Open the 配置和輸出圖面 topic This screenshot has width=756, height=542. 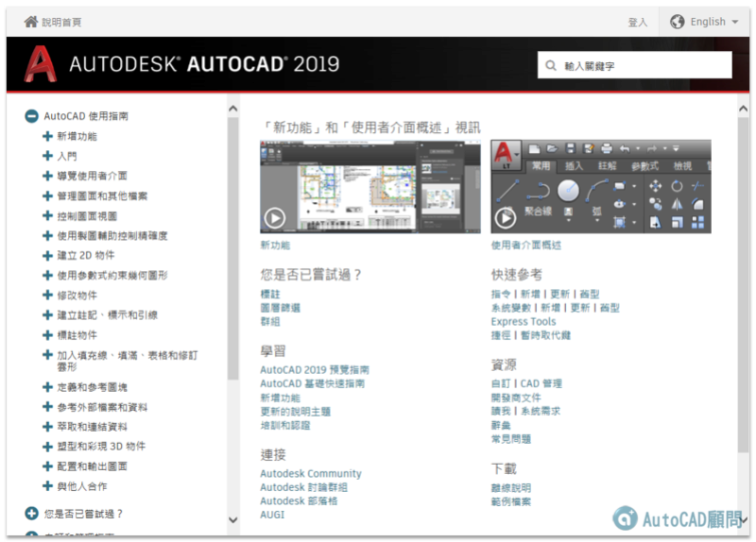coord(92,466)
